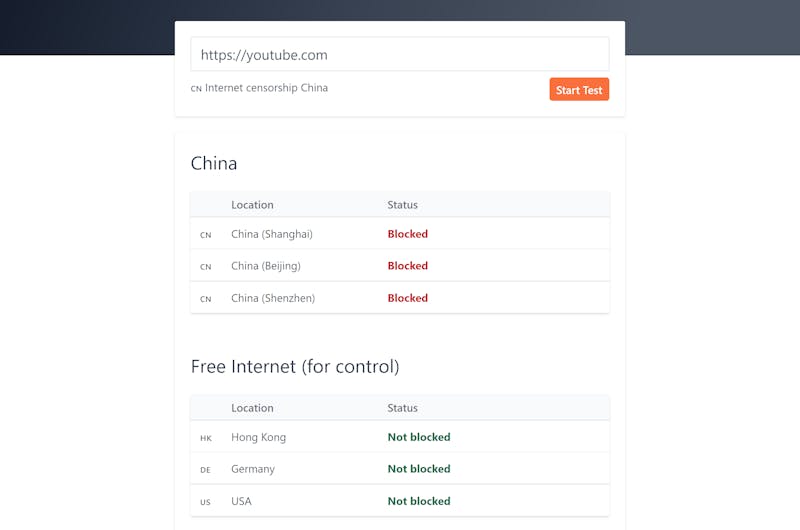This screenshot has height=530, width=800.
Task: Click the CN flag beside Internet censorship
Action: (196, 89)
